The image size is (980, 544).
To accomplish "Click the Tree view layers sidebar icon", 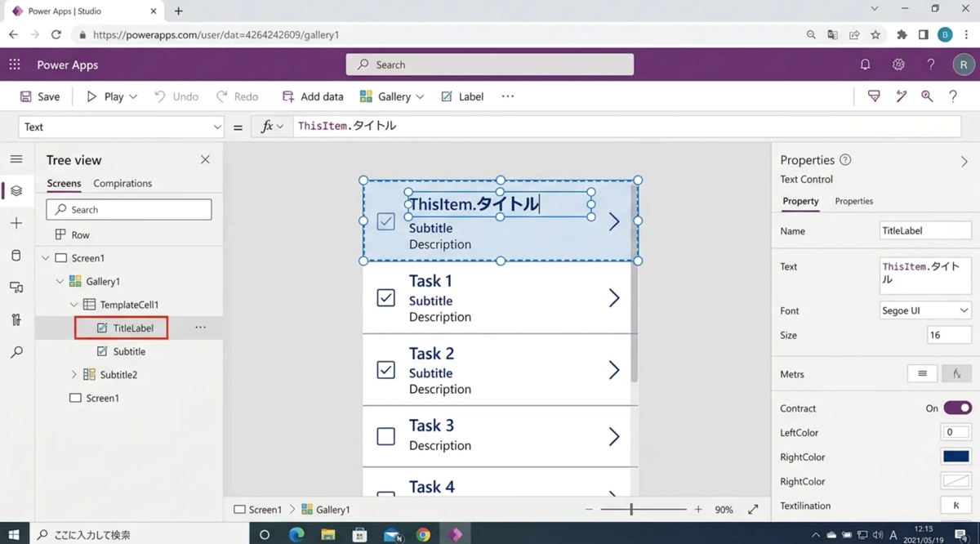I will (16, 191).
